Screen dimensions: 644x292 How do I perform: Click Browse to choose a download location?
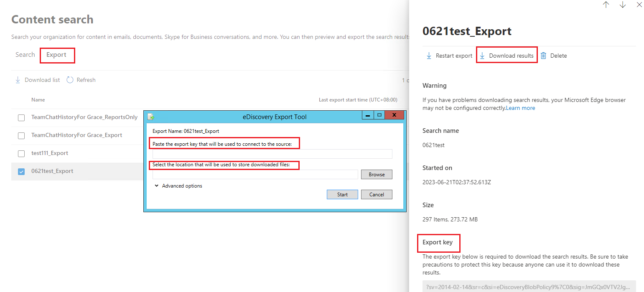[376, 174]
